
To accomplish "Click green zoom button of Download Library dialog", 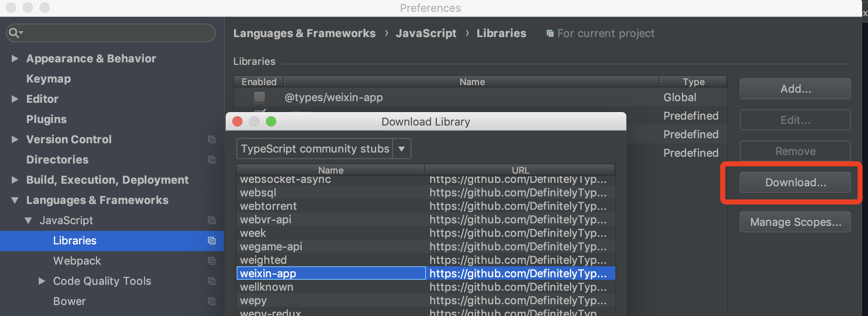I will tap(271, 122).
